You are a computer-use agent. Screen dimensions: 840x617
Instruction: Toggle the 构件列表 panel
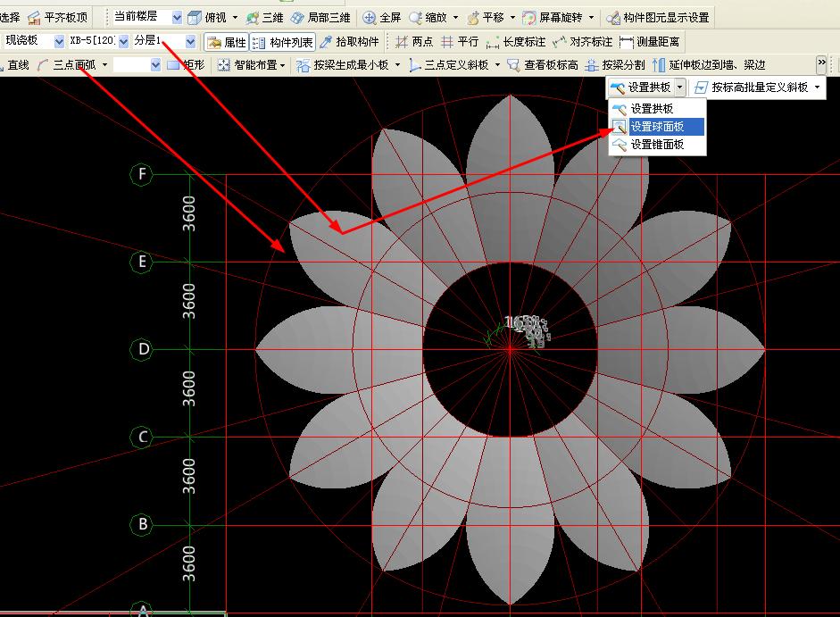point(282,42)
